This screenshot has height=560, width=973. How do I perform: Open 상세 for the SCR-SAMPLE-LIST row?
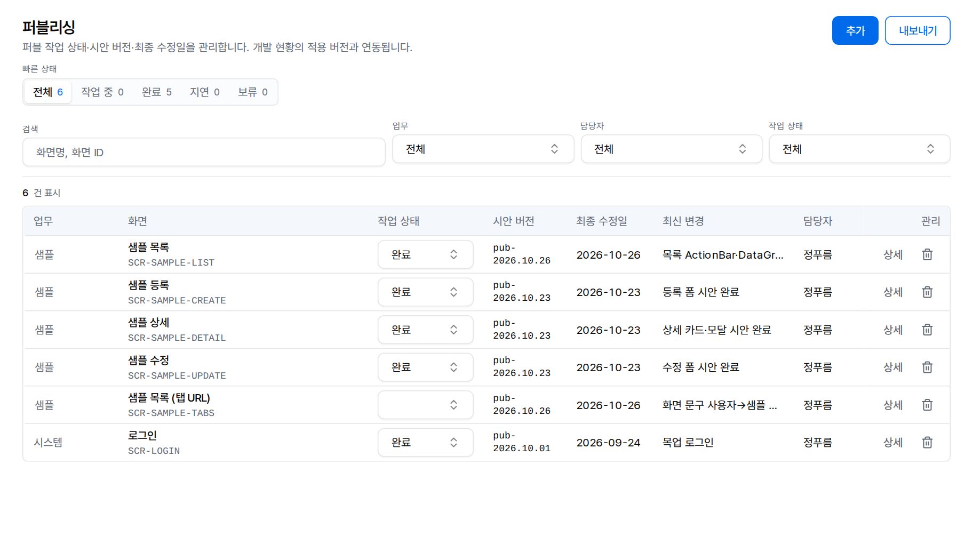click(x=893, y=254)
